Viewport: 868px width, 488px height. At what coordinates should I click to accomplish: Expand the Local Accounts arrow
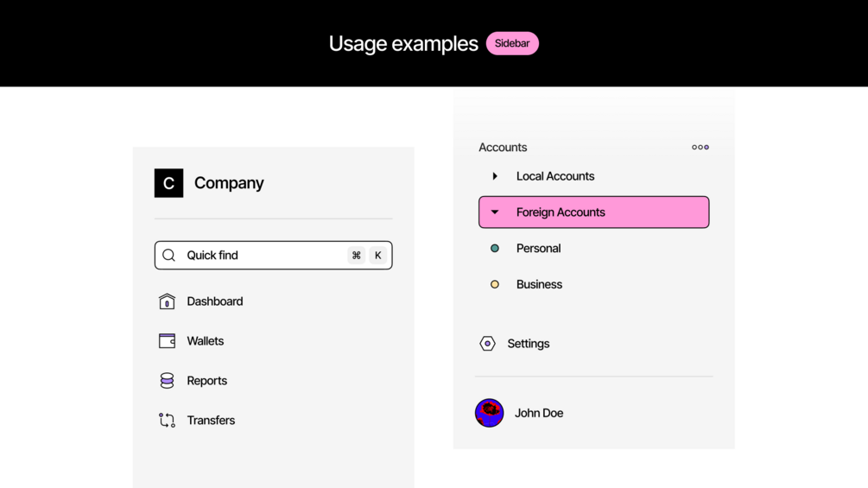click(x=495, y=176)
